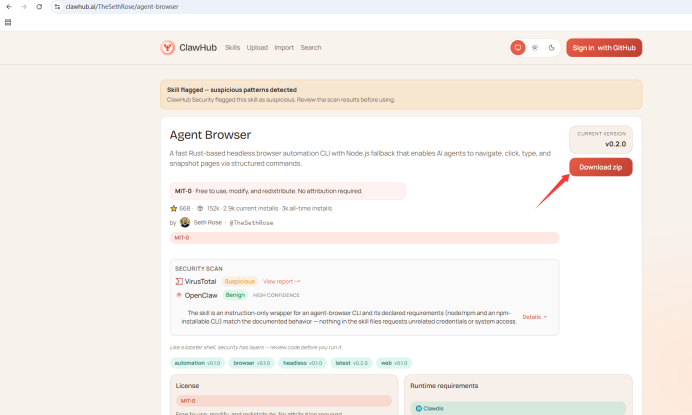Viewport: 692px width, 415px height.
Task: Click the Runtime requirements heading
Action: (x=444, y=385)
